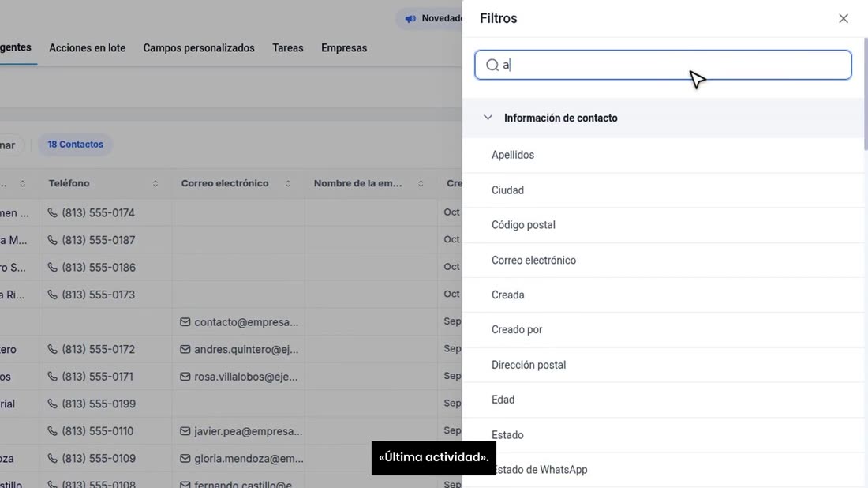The width and height of the screenshot is (868, 488).
Task: Click phone icon for (813) 555-0174
Action: pos(53,212)
